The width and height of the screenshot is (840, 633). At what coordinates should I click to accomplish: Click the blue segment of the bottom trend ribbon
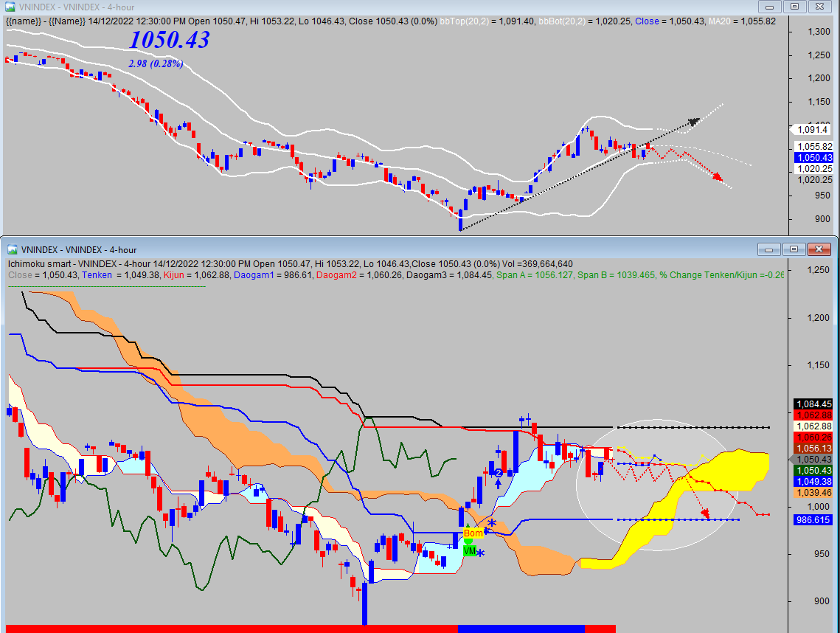click(521, 629)
